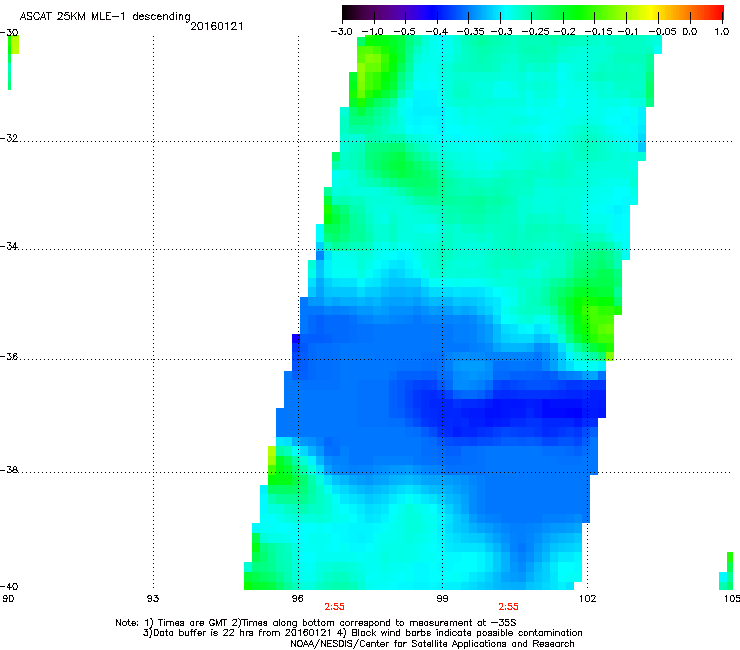Select the color scale label "-0.5"
Viewport: 740px width, 650px height.
click(x=404, y=32)
